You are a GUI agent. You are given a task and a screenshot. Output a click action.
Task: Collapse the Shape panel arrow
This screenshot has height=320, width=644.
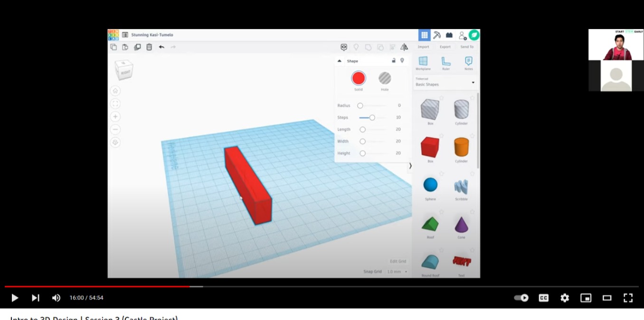click(339, 61)
